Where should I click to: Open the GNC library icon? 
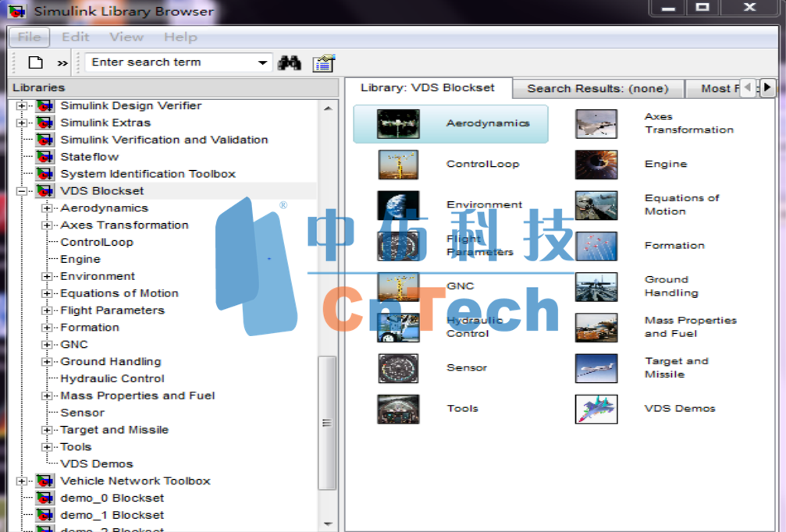click(398, 287)
